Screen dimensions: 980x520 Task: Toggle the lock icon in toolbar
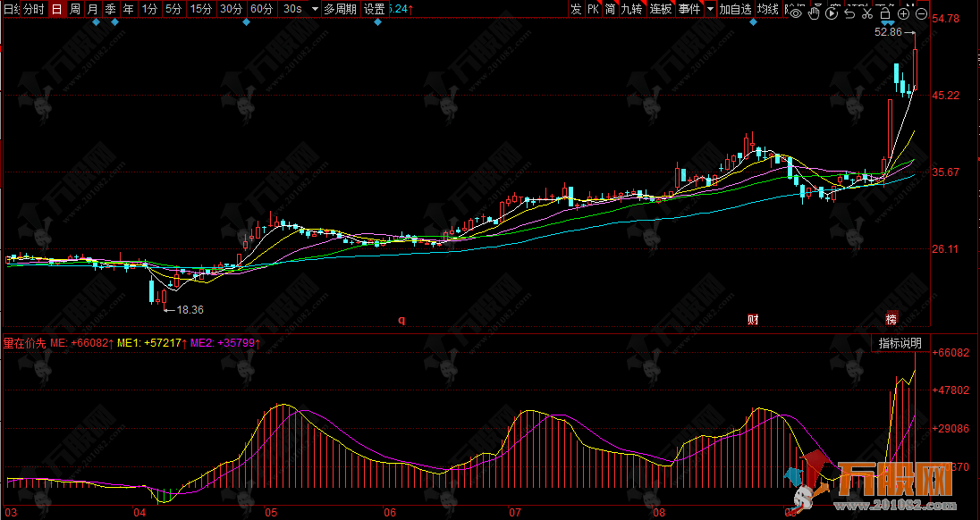click(884, 13)
